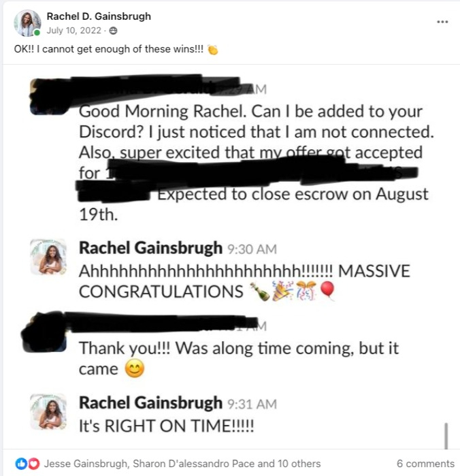Click the Rachel Gainsbrugh name at 9:30 AM

click(x=150, y=248)
